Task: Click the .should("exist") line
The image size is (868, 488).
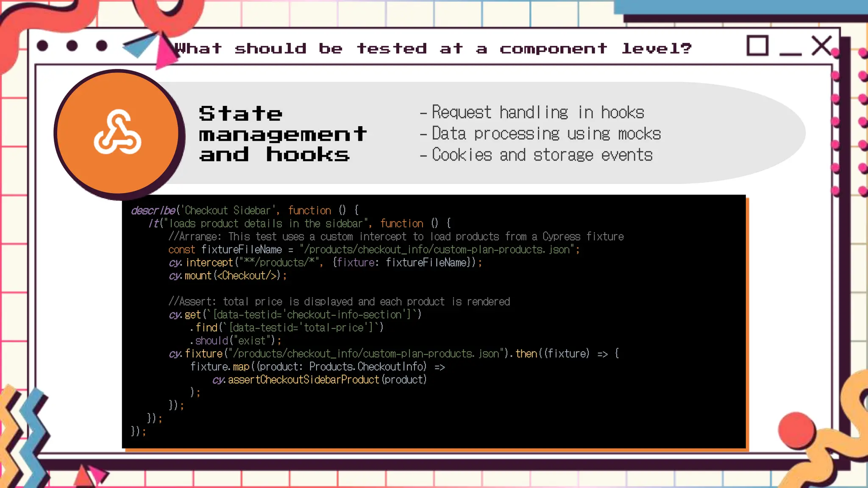Action: (x=235, y=341)
